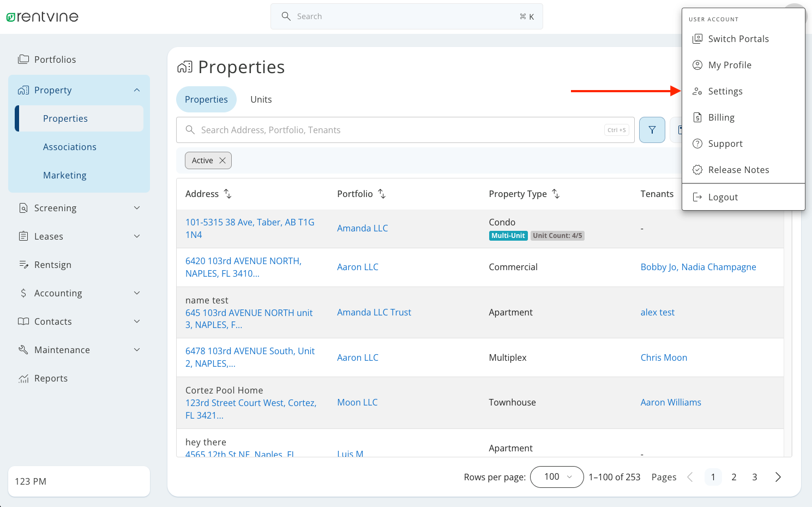Remove the Active filter chip

coord(222,160)
